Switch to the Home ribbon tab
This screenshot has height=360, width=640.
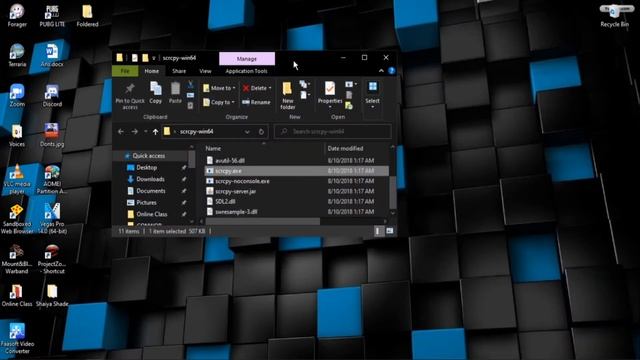[151, 71]
